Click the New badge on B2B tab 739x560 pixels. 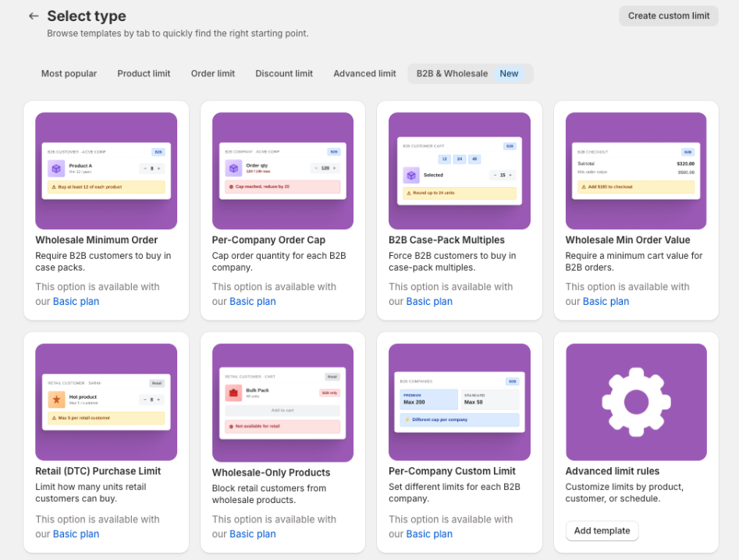pos(509,73)
